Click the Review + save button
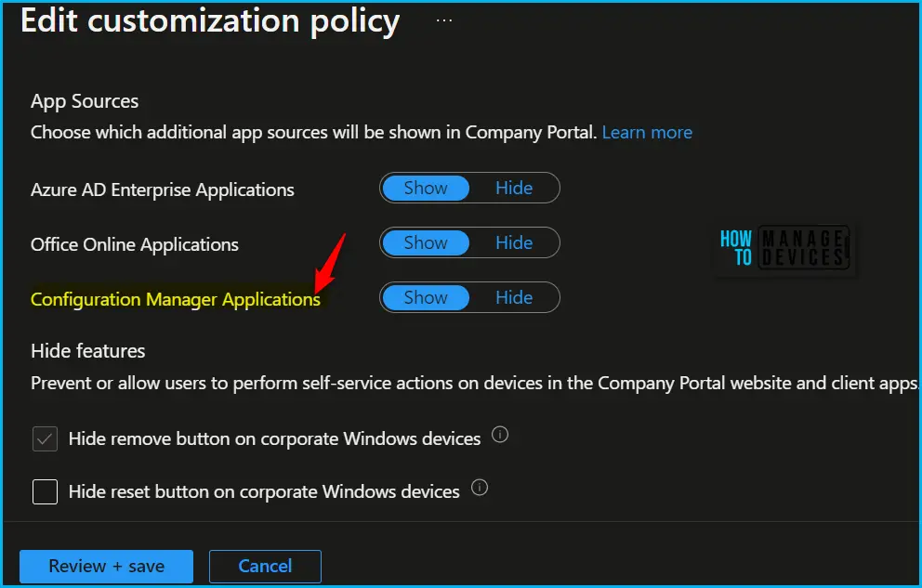 point(107,567)
